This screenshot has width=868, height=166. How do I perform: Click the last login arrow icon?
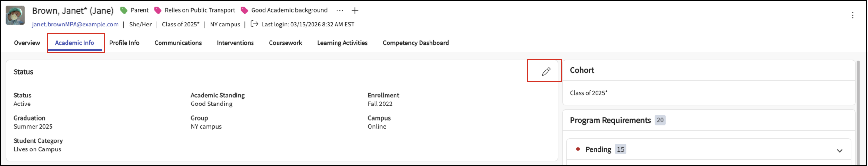(254, 24)
